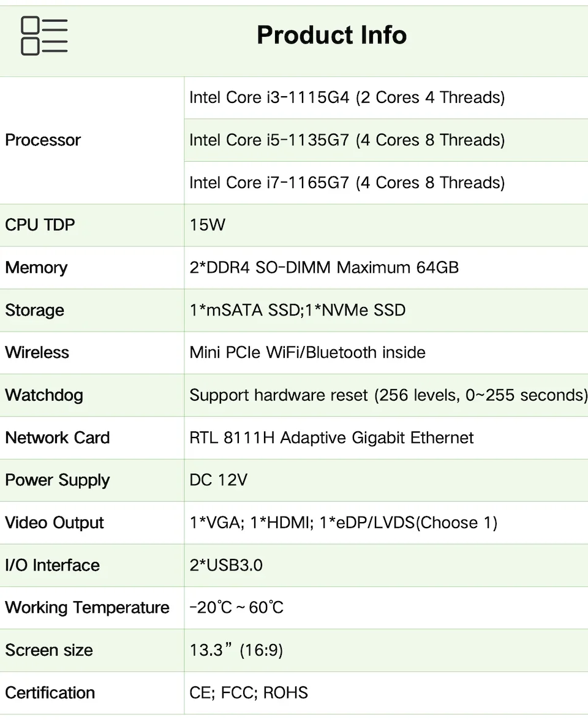588x720 pixels.
Task: Click the 13.3" screen size value
Action: 236,650
